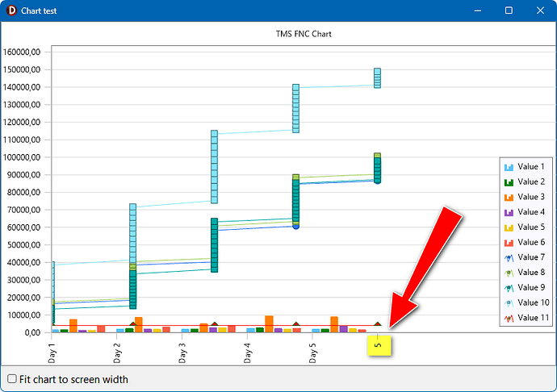This screenshot has width=557, height=392.
Task: Click the Value 4 legend icon
Action: pyautogui.click(x=509, y=212)
